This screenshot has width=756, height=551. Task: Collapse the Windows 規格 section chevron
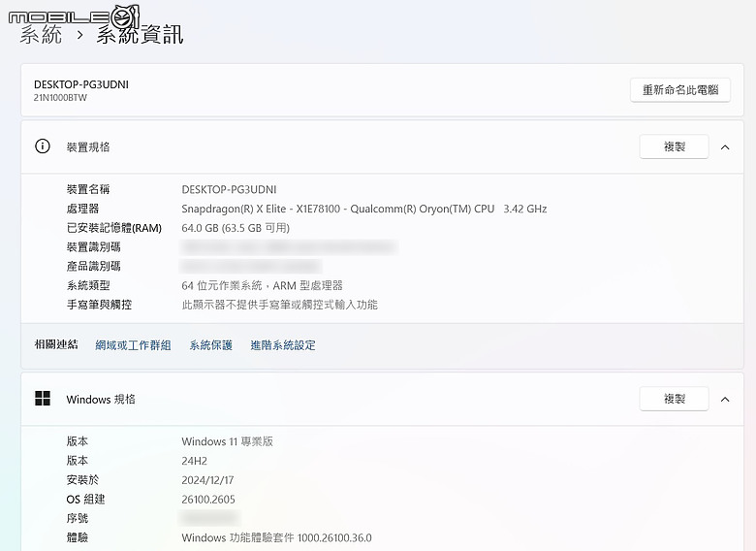[725, 400]
